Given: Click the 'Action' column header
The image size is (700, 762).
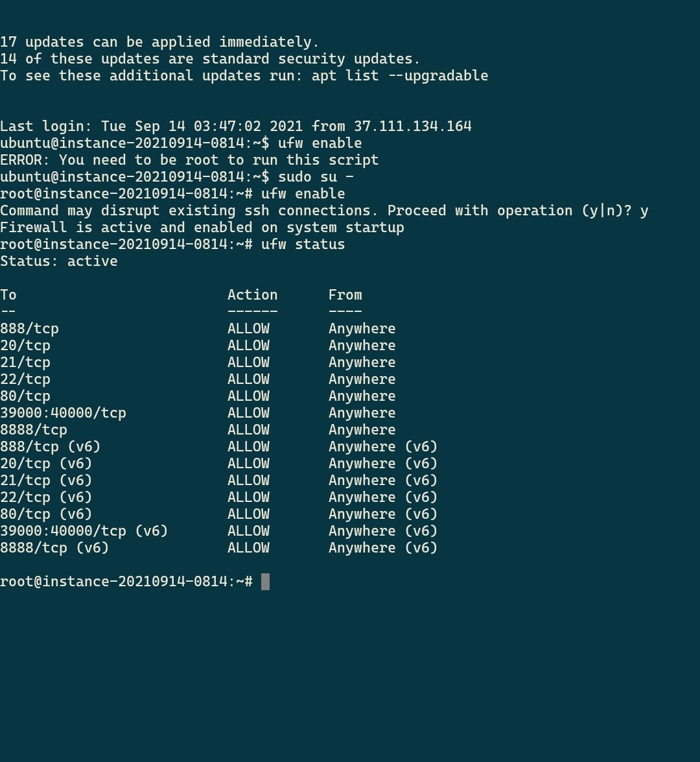Looking at the screenshot, I should [x=252, y=295].
